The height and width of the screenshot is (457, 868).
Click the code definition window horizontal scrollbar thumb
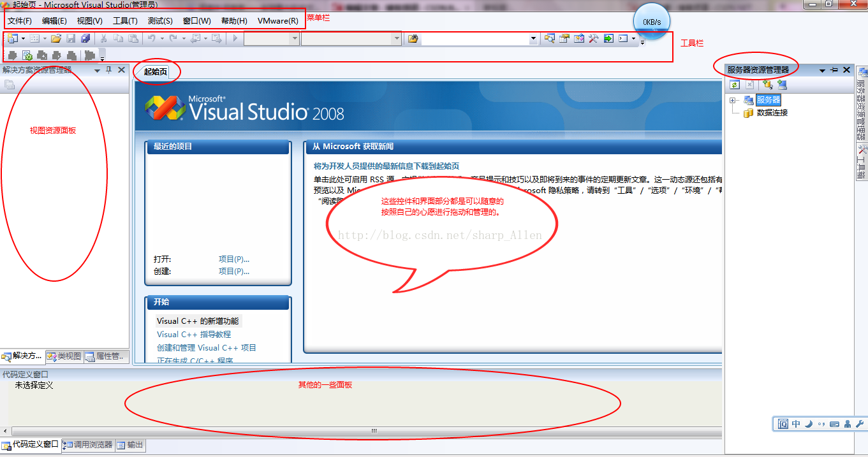pos(374,432)
